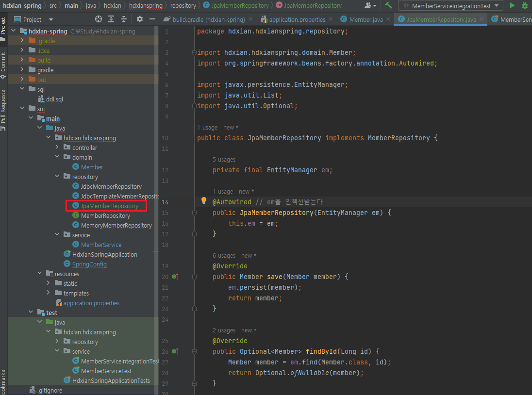Click the Expand All icon in Project panel
Viewport: 532px width, 395px height.
tap(111, 19)
